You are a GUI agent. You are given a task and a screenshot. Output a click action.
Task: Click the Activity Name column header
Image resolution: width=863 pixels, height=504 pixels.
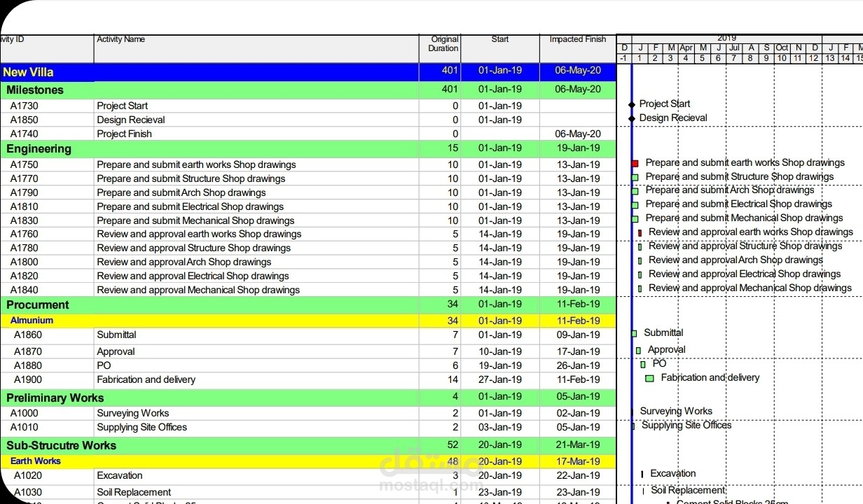point(120,39)
